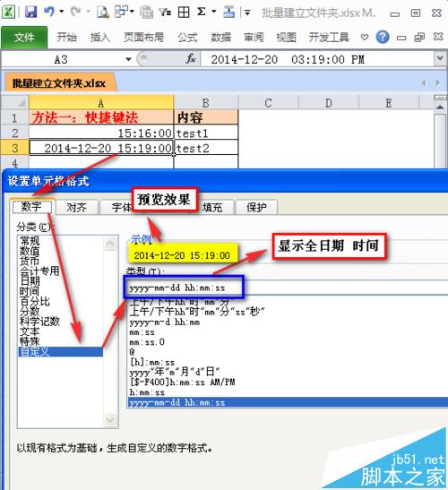
Task: Select 时间 in the category list
Action: pyautogui.click(x=30, y=290)
